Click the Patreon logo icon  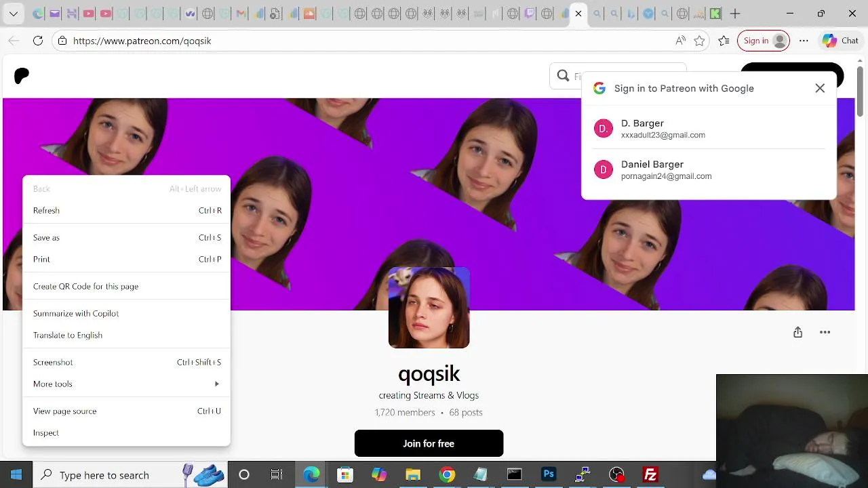tap(22, 76)
